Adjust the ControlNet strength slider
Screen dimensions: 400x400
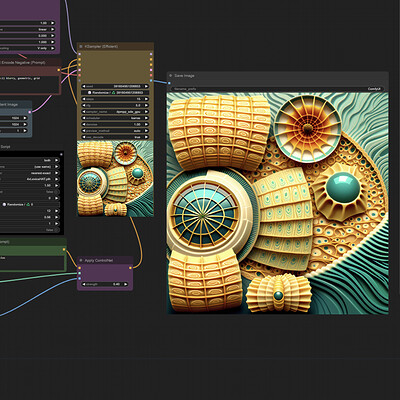click(x=105, y=284)
